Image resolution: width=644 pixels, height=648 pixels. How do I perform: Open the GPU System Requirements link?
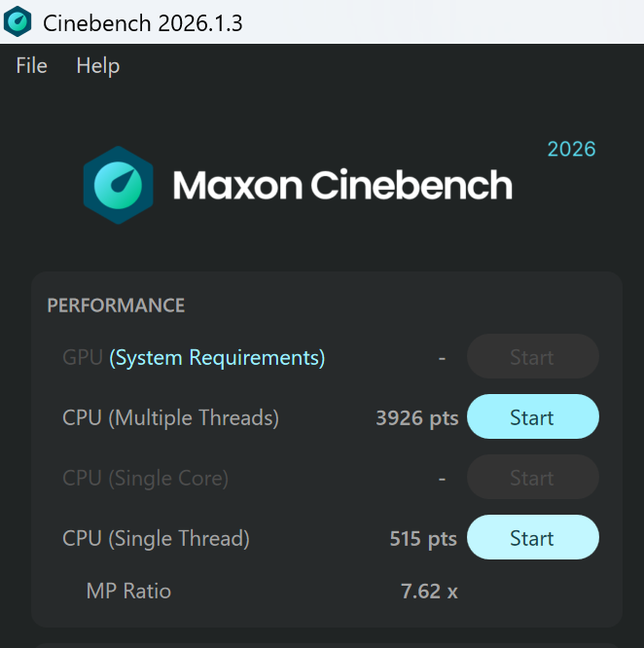pyautogui.click(x=217, y=357)
